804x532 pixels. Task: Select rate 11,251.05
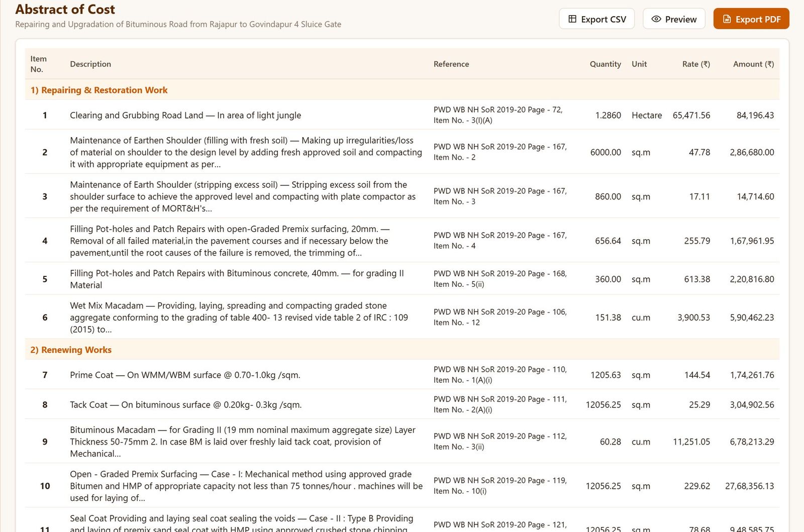tap(691, 442)
